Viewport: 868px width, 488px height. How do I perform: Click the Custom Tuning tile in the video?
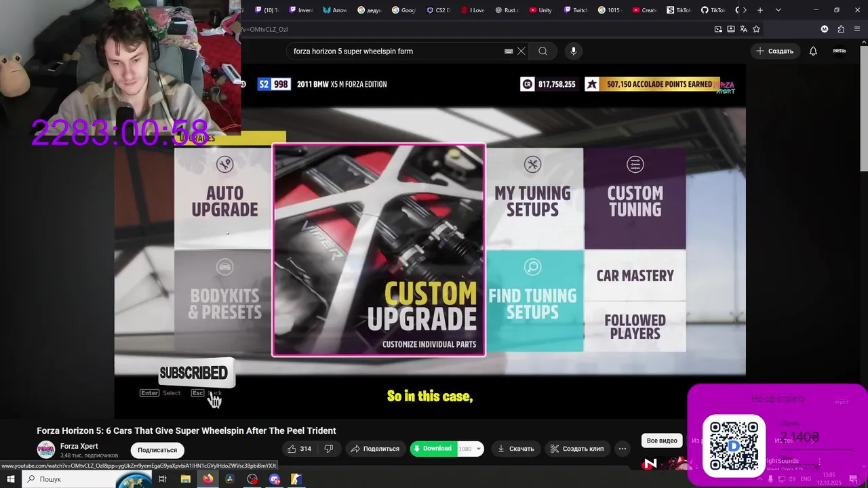click(x=635, y=198)
